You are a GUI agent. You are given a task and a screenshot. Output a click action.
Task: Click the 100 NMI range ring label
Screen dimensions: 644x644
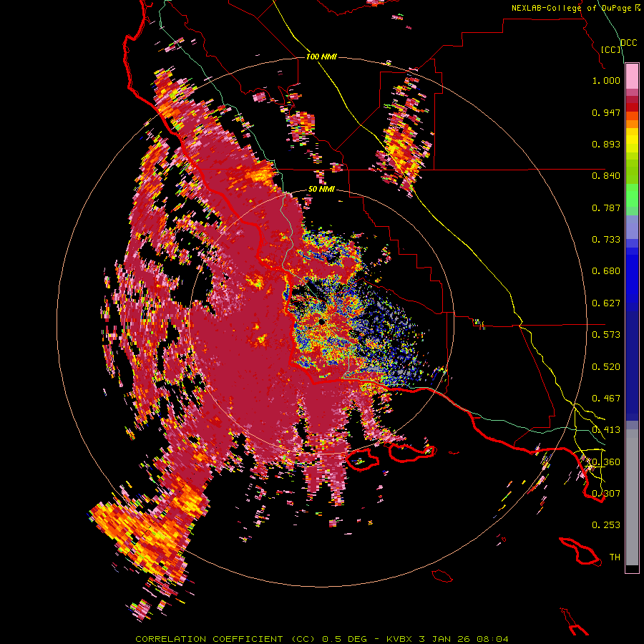click(321, 57)
